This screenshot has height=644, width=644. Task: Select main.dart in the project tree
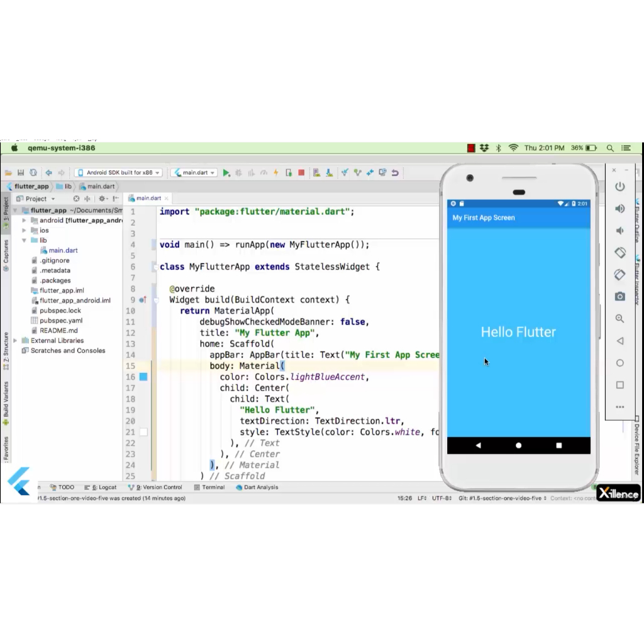[58, 250]
